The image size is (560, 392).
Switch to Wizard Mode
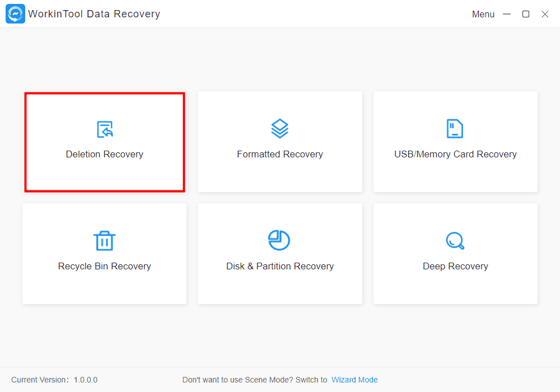[x=354, y=380]
